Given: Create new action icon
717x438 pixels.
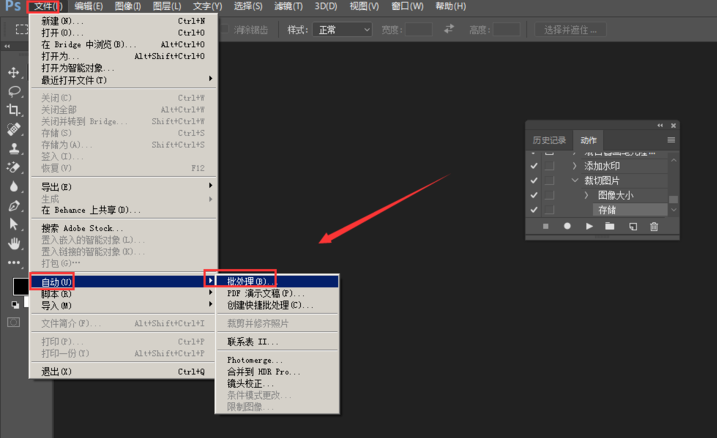Looking at the screenshot, I should click(633, 226).
